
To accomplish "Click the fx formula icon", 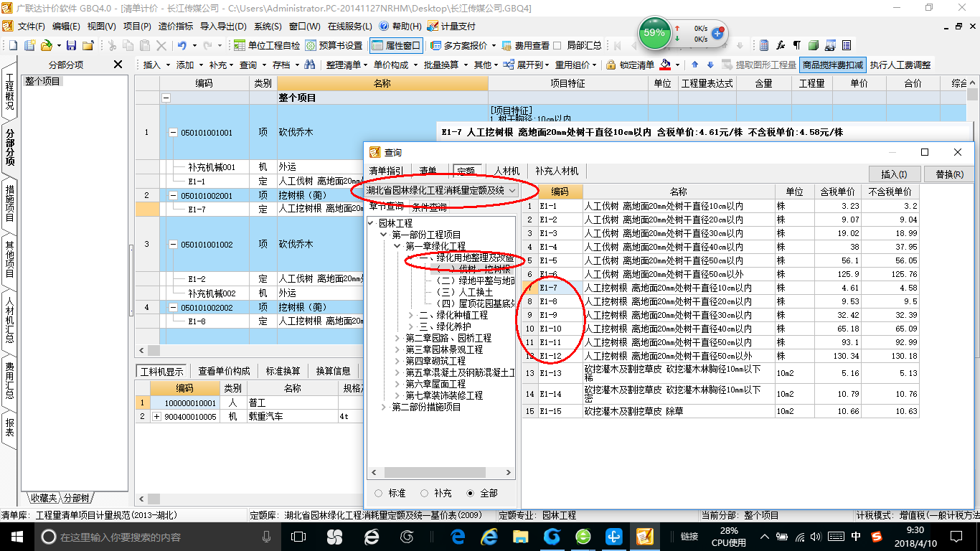I will tap(781, 45).
